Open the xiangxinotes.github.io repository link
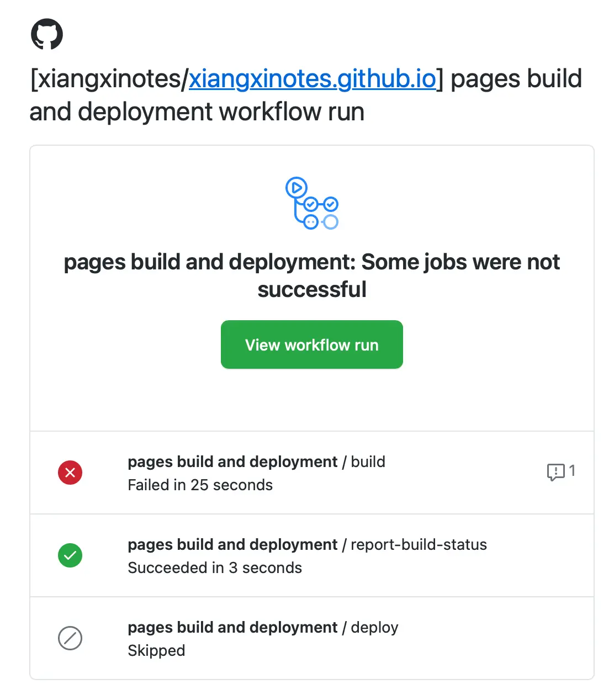The width and height of the screenshot is (614, 700). tap(312, 78)
